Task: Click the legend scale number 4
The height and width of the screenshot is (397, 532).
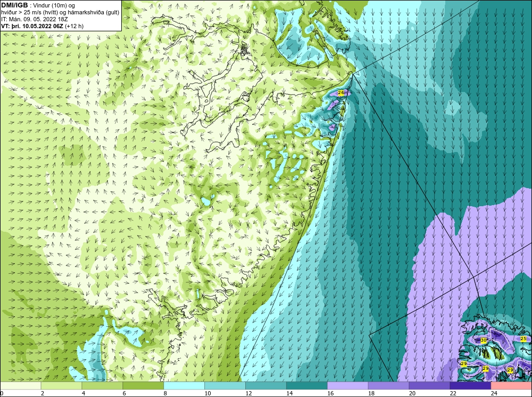Action: [x=84, y=393]
